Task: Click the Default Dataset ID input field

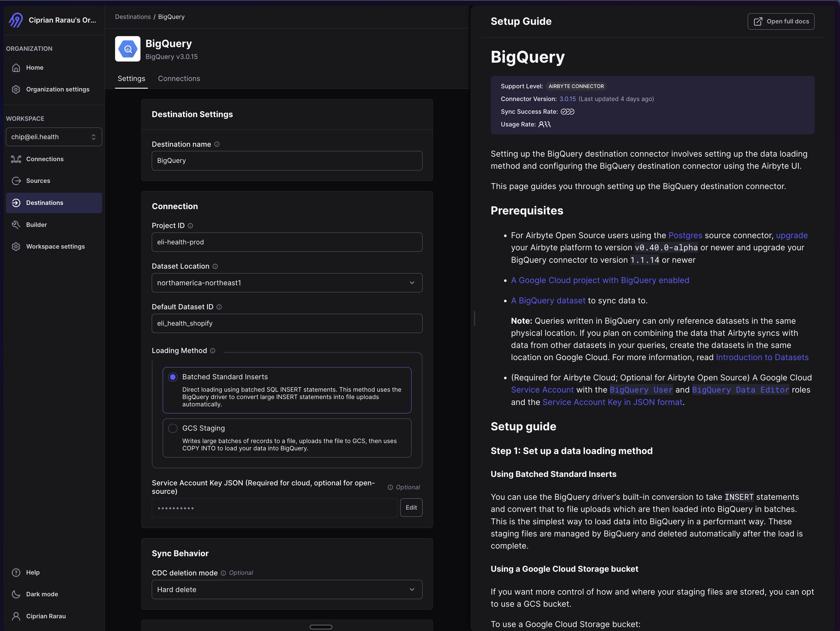Action: pyautogui.click(x=287, y=323)
